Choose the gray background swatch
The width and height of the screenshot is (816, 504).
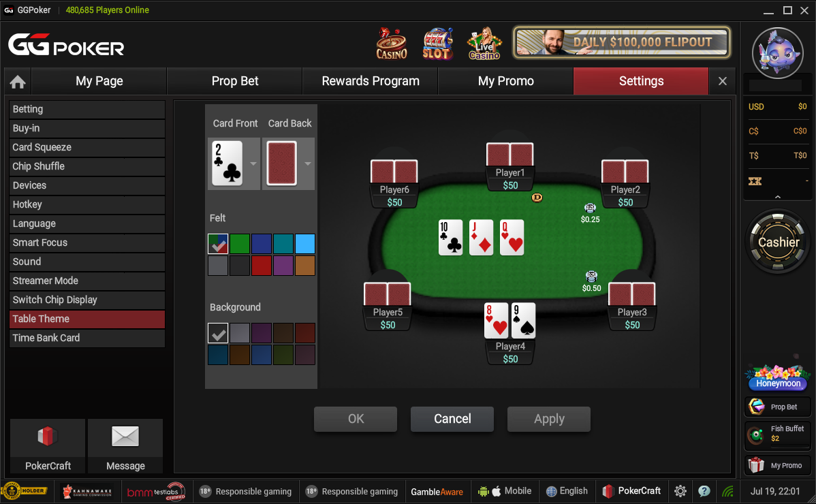point(240,333)
